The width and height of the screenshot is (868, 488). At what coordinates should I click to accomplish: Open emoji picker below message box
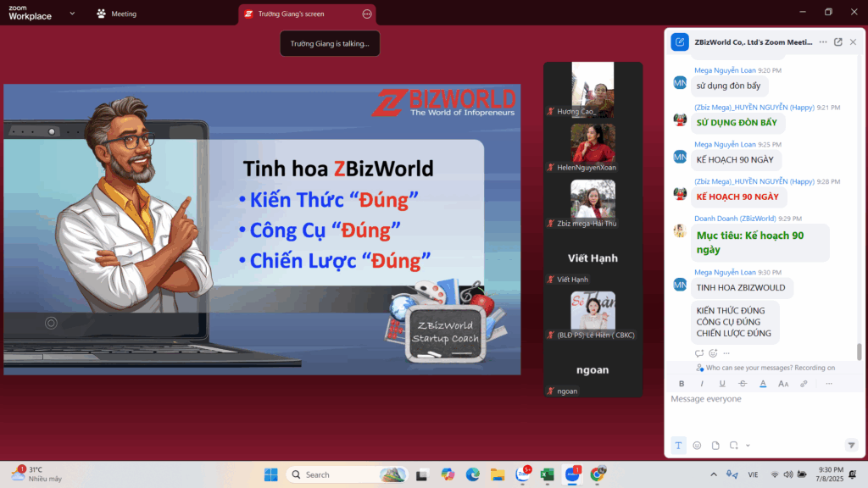click(x=697, y=446)
